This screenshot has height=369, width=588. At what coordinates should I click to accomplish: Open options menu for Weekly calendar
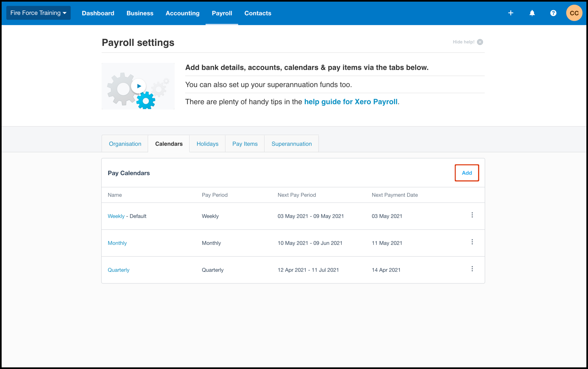tap(472, 215)
